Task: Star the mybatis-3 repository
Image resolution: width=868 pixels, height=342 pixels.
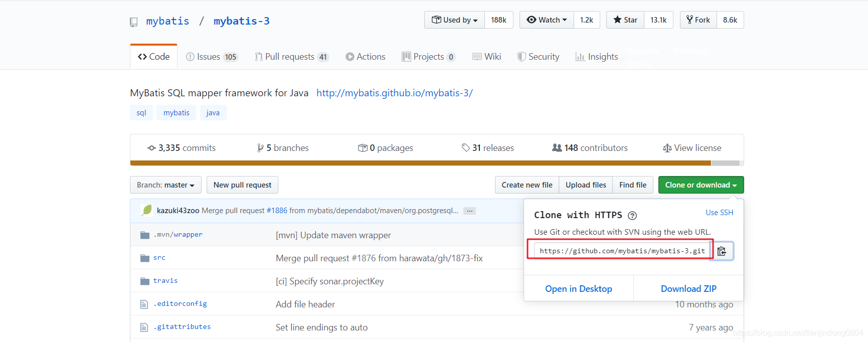Action: click(x=625, y=20)
